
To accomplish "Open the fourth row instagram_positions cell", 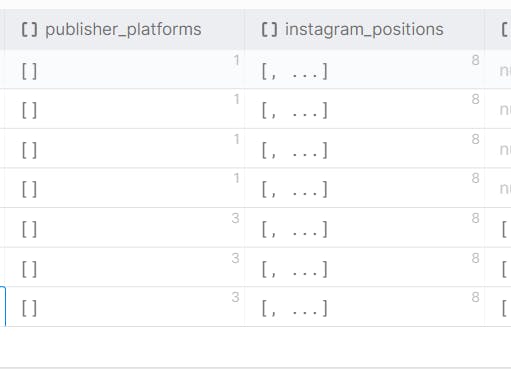I will [364, 188].
